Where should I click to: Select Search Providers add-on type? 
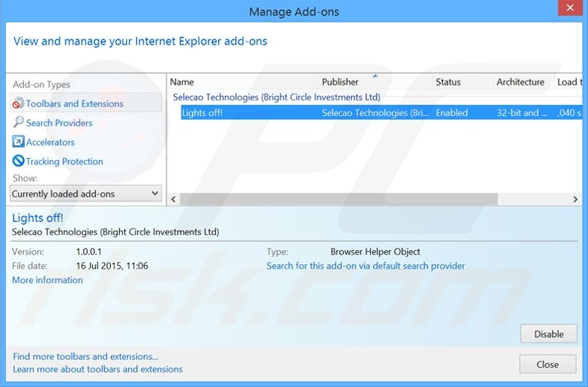coord(60,123)
